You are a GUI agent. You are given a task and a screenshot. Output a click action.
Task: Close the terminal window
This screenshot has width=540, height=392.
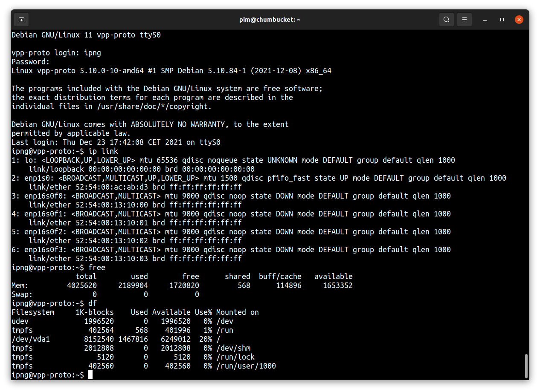(519, 20)
